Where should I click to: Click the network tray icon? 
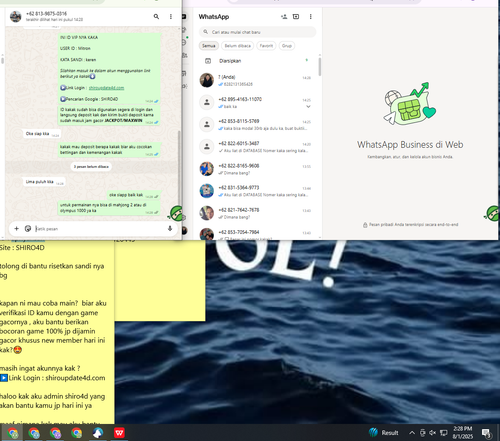coord(444,433)
